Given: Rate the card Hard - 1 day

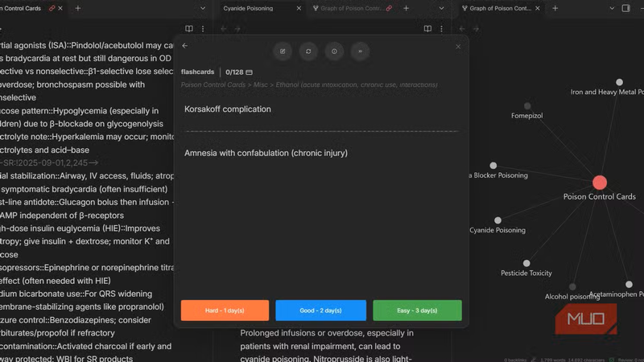Looking at the screenshot, I should [225, 311].
